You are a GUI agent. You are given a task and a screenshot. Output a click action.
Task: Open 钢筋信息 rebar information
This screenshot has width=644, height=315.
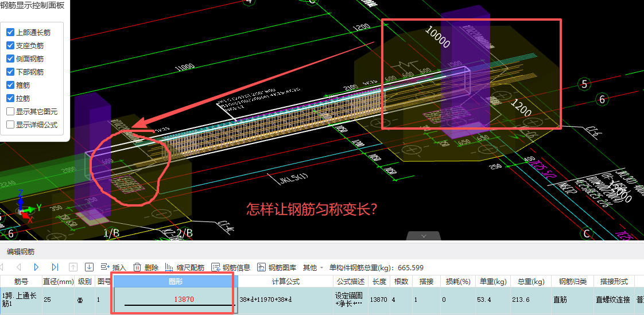click(x=231, y=267)
